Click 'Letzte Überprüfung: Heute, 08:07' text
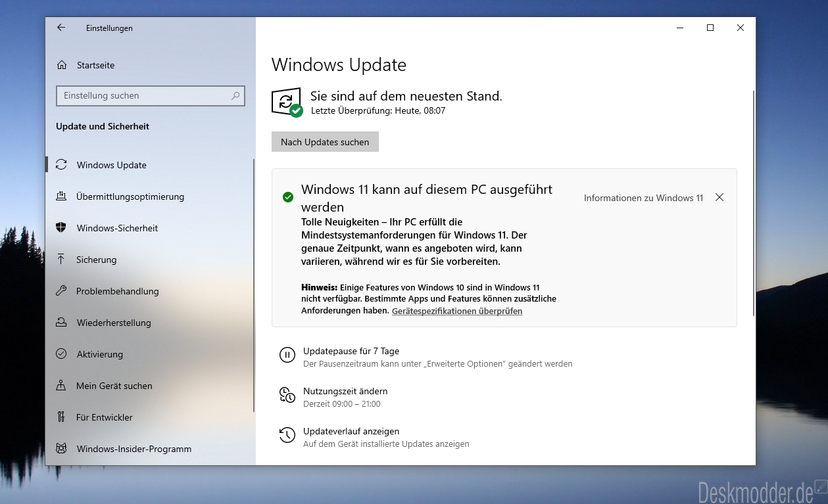Viewport: 828px width, 504px height. coord(378,111)
